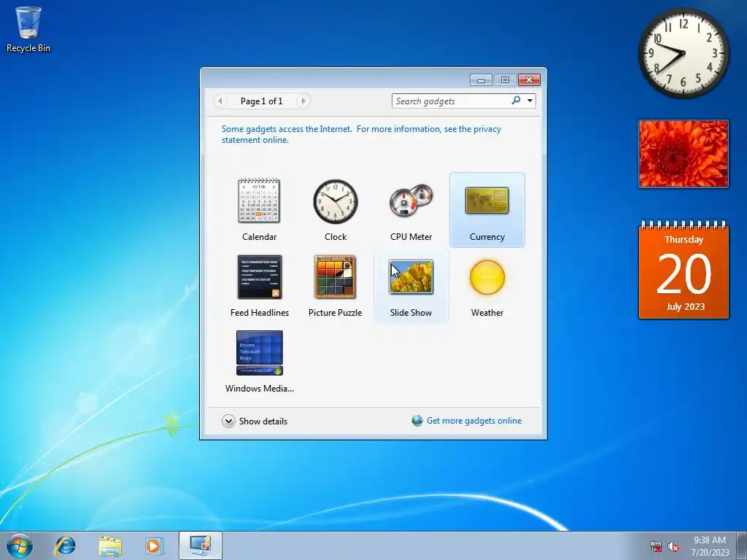Click the taskbar clock showing 9:38 AM
The width and height of the screenshot is (747, 560).
tap(710, 545)
